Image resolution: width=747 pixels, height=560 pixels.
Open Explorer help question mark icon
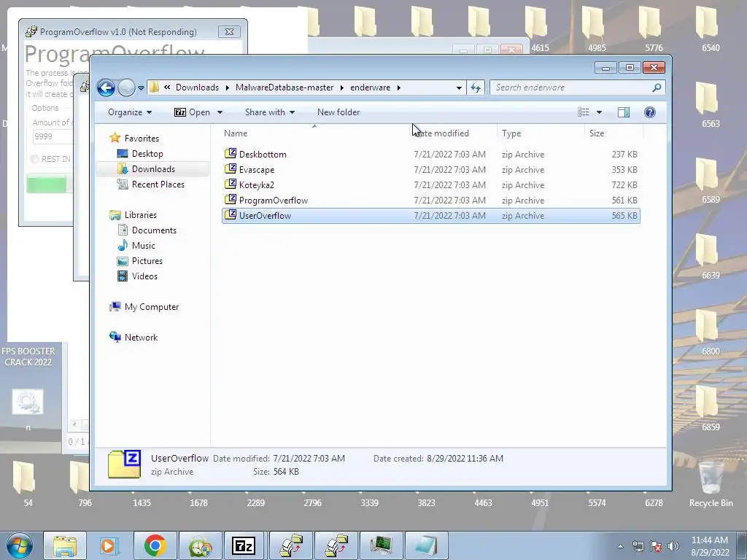click(x=649, y=112)
